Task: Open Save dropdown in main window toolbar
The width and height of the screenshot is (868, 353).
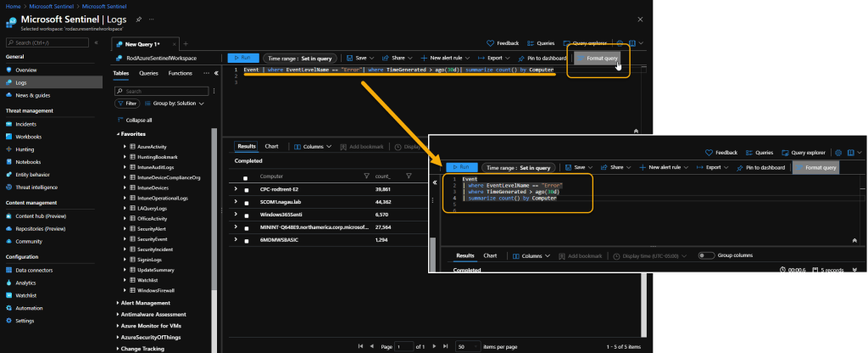Action: (360, 59)
